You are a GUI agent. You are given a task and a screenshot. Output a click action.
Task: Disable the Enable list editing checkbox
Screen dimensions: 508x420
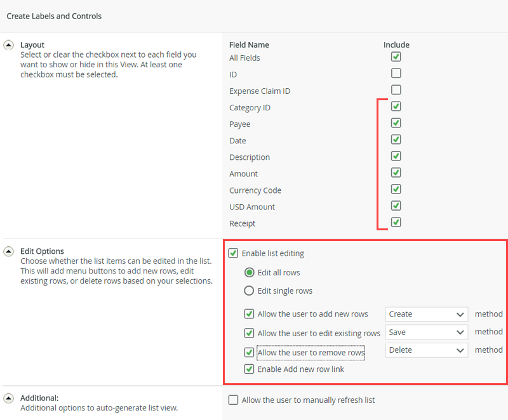point(234,253)
